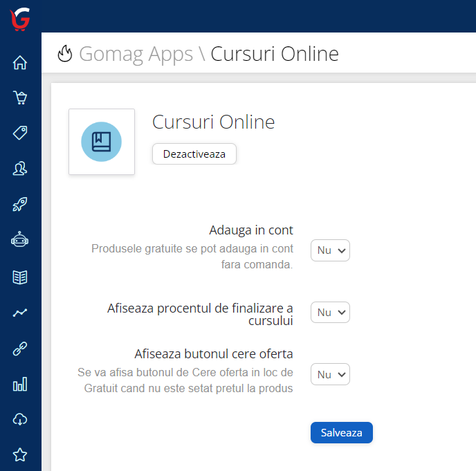The image size is (476, 471).
Task: Open the line-chart trends icon
Action: click(20, 313)
